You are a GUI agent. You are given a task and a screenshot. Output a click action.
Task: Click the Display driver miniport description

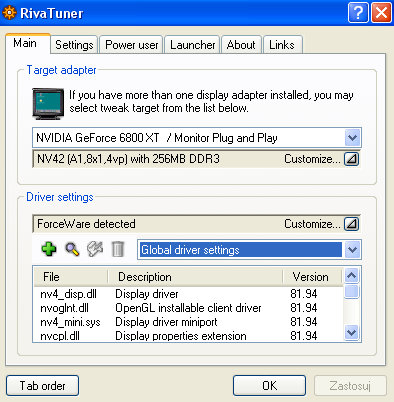pyautogui.click(x=166, y=322)
